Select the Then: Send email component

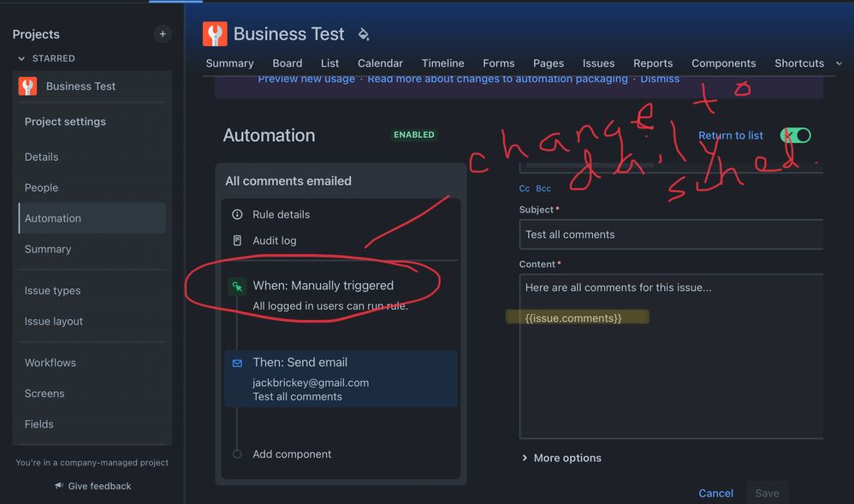[341, 379]
